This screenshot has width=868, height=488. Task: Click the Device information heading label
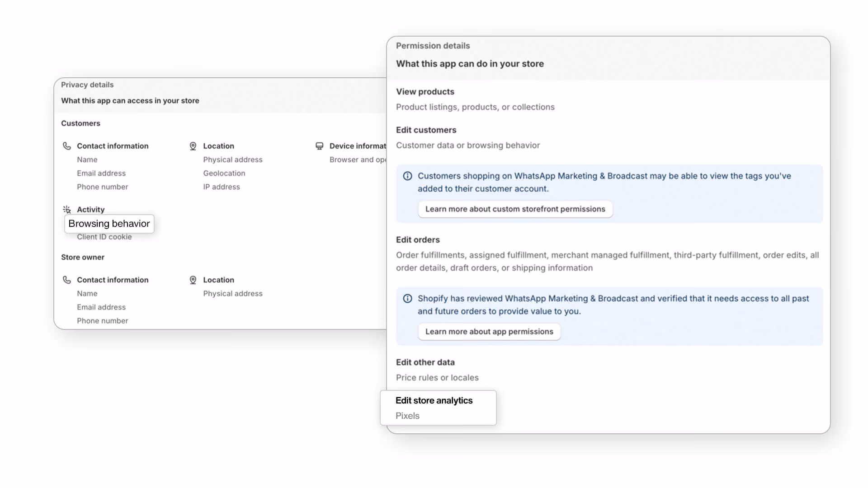358,146
